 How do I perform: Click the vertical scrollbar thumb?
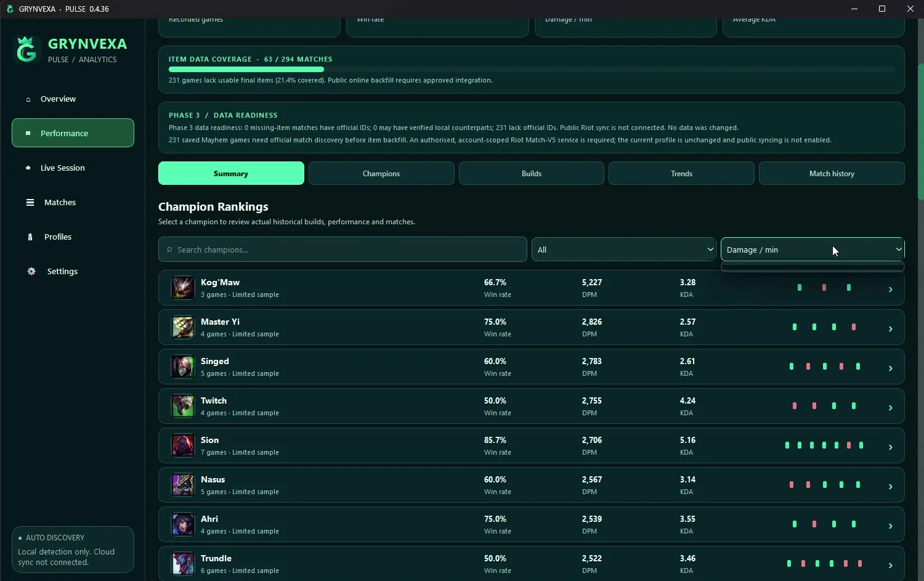point(920,132)
